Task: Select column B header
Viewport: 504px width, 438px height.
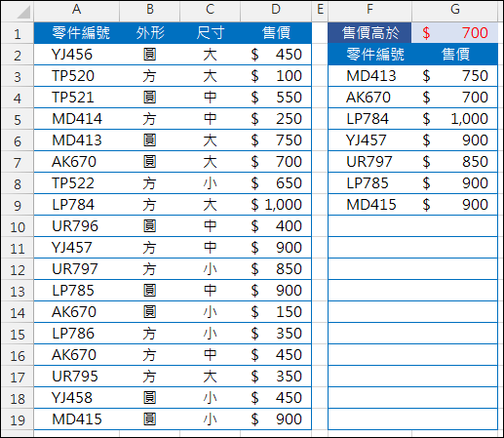Action: [x=149, y=10]
